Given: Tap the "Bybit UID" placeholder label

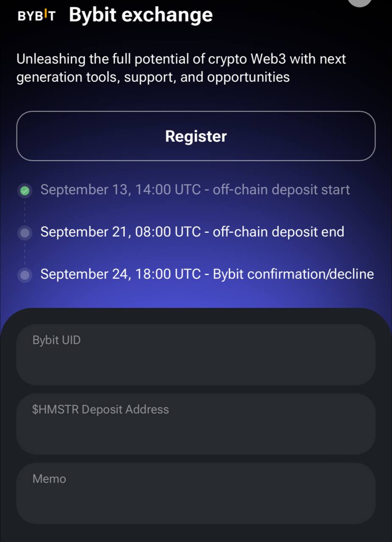Looking at the screenshot, I should coord(56,340).
